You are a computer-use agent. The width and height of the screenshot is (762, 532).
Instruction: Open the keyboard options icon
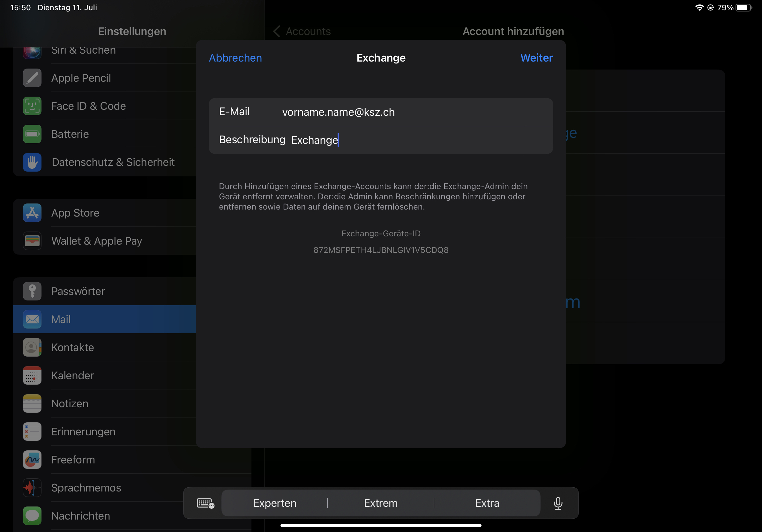click(205, 503)
